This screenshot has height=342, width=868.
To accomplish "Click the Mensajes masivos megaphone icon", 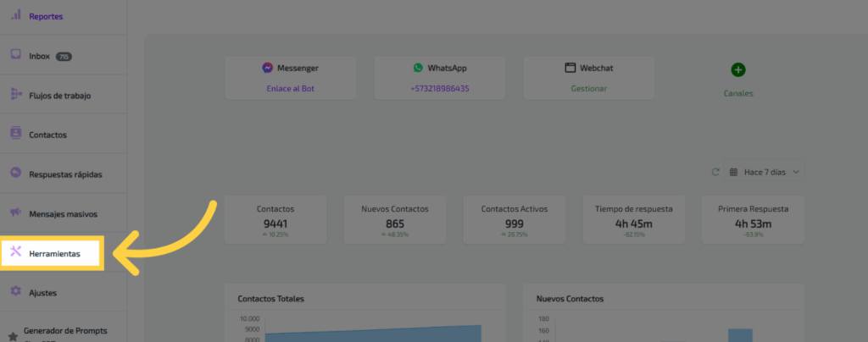I will pyautogui.click(x=15, y=213).
